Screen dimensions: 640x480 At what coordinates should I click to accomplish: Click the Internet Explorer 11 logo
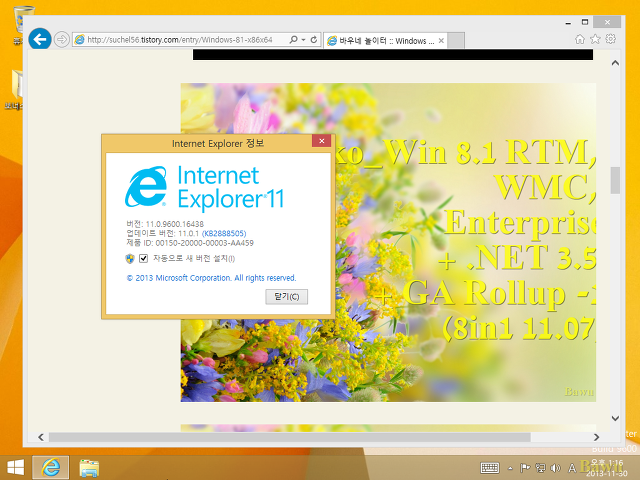point(204,187)
